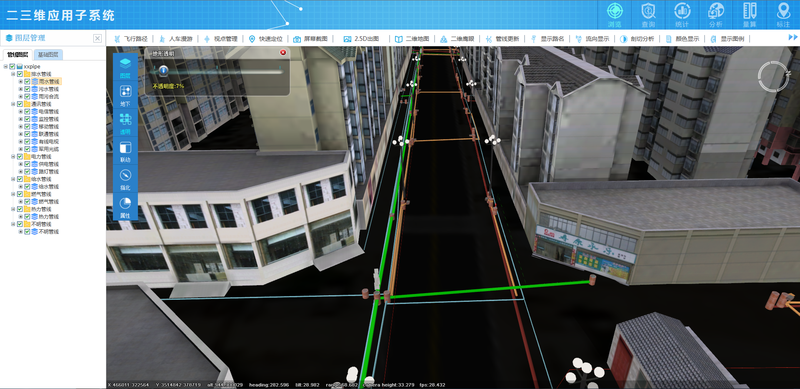This screenshot has width=800, height=389.
Task: Toggle the 燃气管线 folder checkbox
Action: tap(20, 194)
